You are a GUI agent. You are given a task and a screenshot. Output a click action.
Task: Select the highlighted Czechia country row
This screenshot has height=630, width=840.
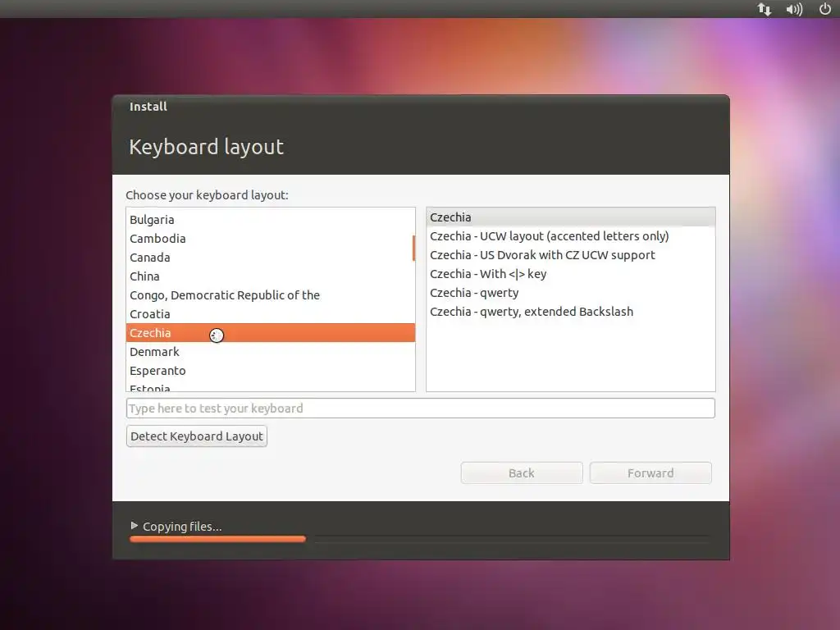[271, 333]
